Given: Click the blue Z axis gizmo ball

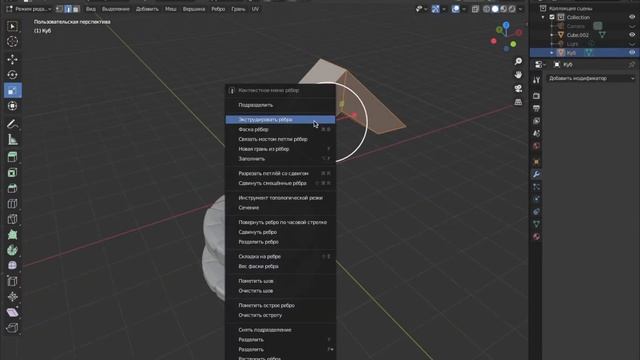Looking at the screenshot, I should [x=506, y=25].
